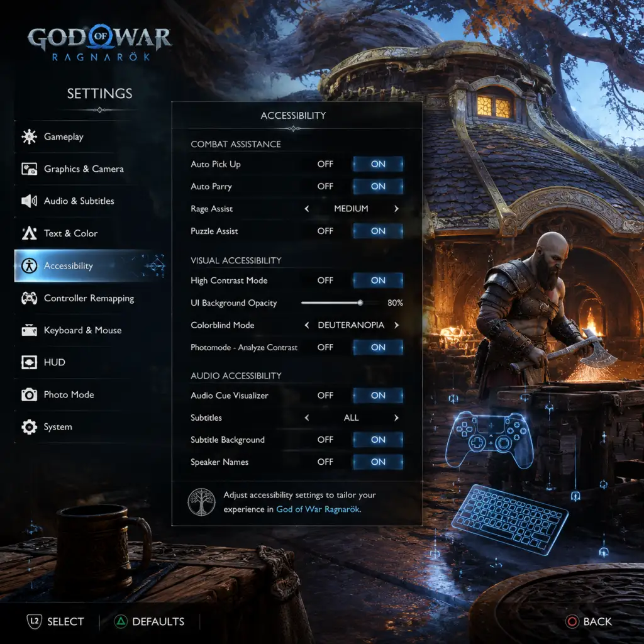The height and width of the screenshot is (644, 644).
Task: Click the AUDIO ACCESSIBILITY section heading
Action: 236,376
